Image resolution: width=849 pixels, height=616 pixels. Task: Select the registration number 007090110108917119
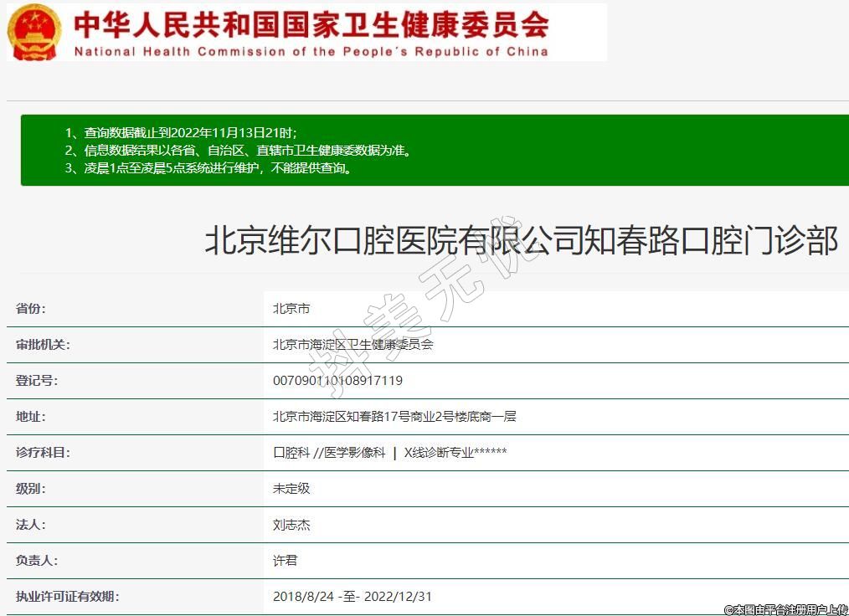pos(337,381)
